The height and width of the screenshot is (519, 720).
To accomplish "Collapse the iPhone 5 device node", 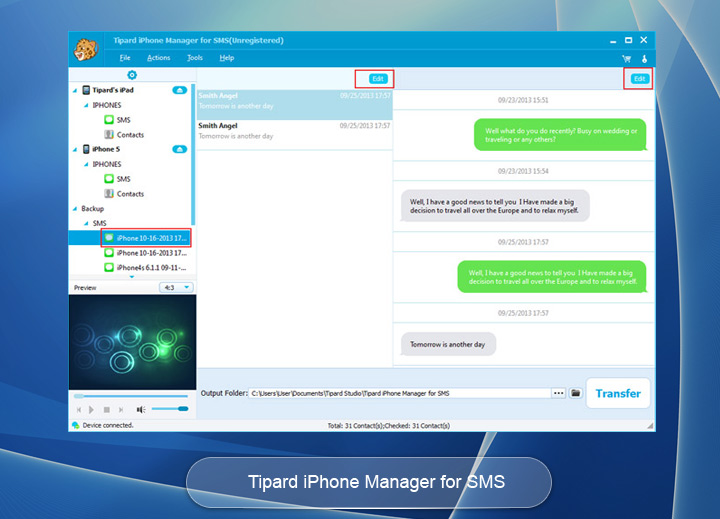I will [x=75, y=149].
